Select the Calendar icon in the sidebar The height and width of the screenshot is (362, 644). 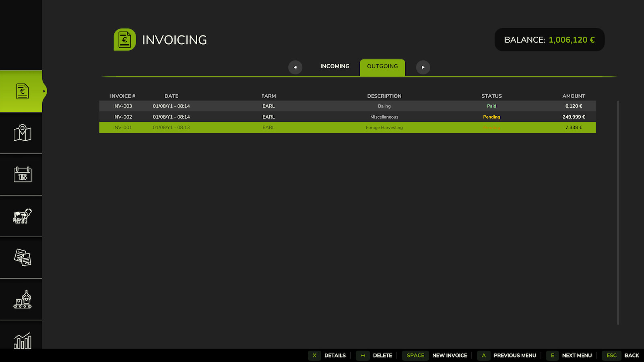pos(21,175)
